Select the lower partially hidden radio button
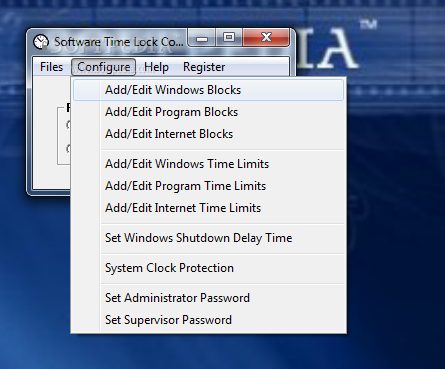 pos(68,148)
